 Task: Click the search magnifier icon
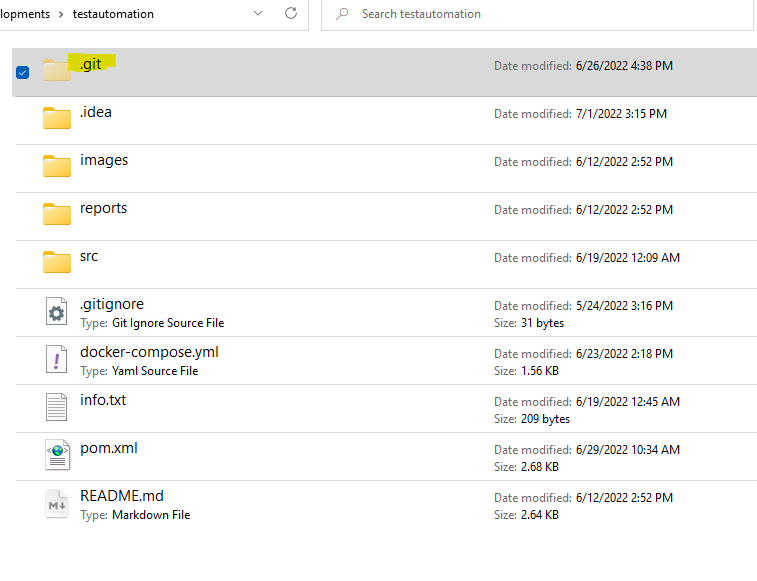tap(342, 14)
